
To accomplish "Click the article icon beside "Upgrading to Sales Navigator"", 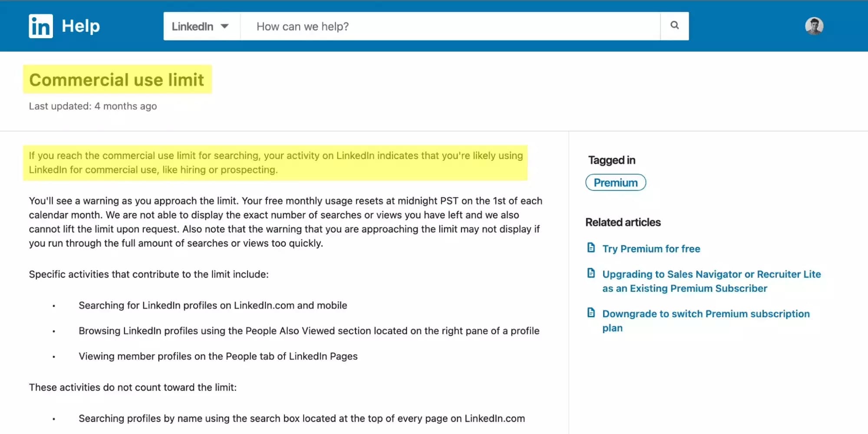I will coord(591,273).
